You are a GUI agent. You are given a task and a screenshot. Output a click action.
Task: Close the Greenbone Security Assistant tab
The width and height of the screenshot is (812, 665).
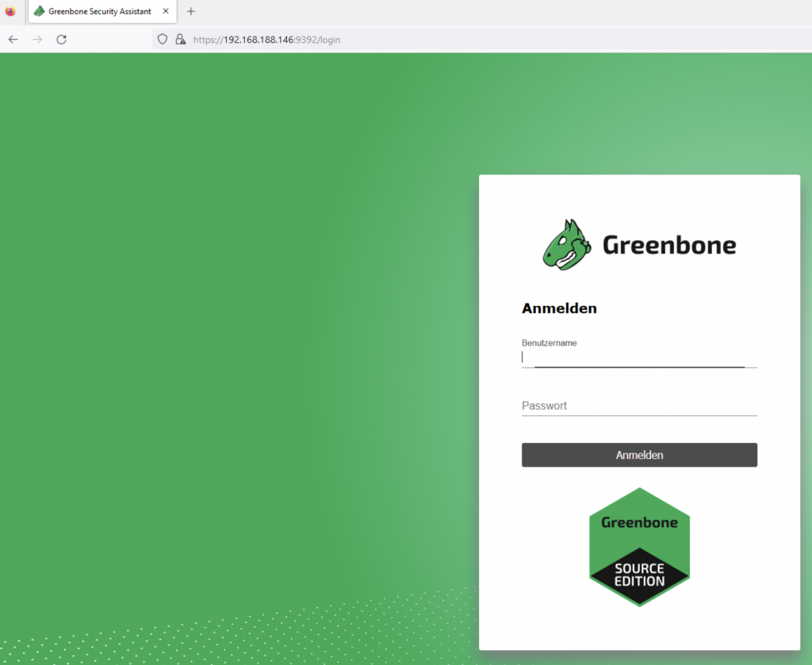coord(166,12)
